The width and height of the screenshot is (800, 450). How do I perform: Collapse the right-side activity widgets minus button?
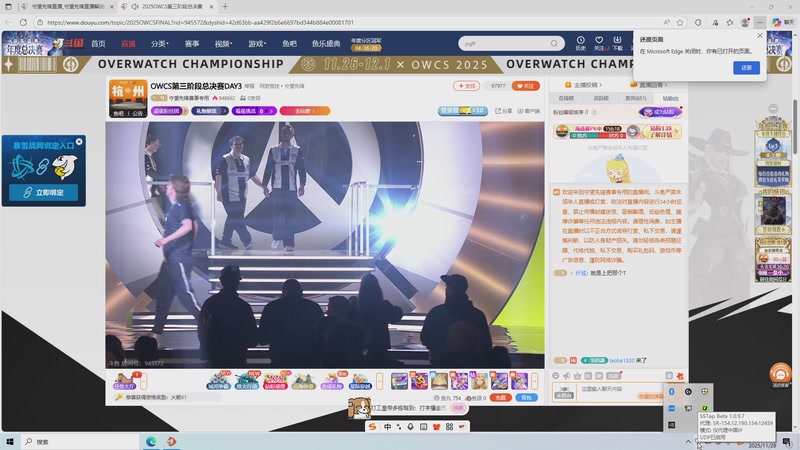tap(773, 109)
